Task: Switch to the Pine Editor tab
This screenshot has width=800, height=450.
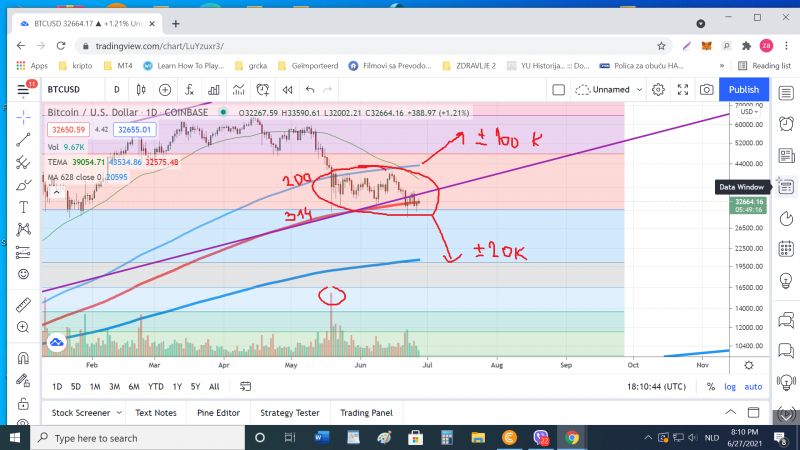Action: click(218, 412)
